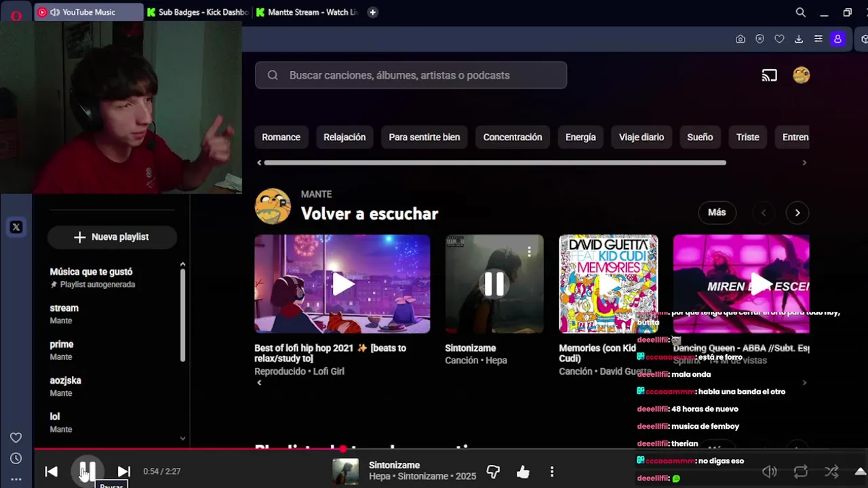
Task: Play the Memories David Guetta thumbnail
Action: point(608,284)
